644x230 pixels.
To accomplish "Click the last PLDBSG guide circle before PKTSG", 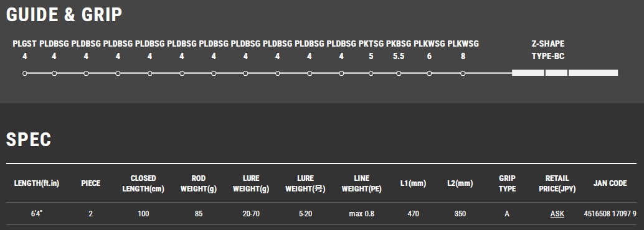I will click(341, 73).
